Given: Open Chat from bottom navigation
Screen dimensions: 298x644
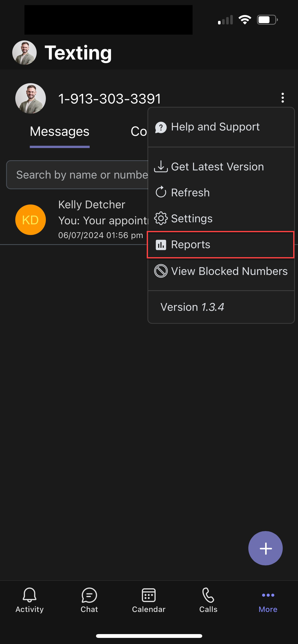Looking at the screenshot, I should pyautogui.click(x=89, y=600).
